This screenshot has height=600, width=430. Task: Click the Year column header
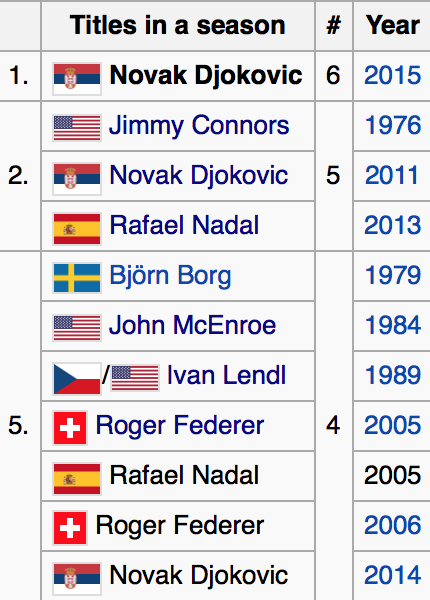[392, 25]
